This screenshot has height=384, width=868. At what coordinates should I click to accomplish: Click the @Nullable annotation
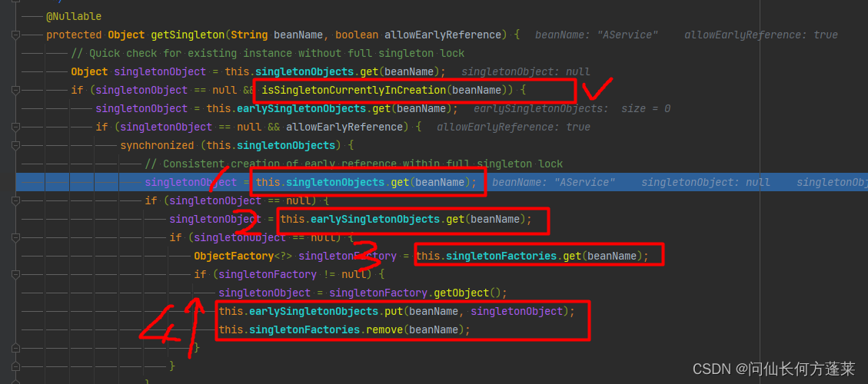point(74,17)
